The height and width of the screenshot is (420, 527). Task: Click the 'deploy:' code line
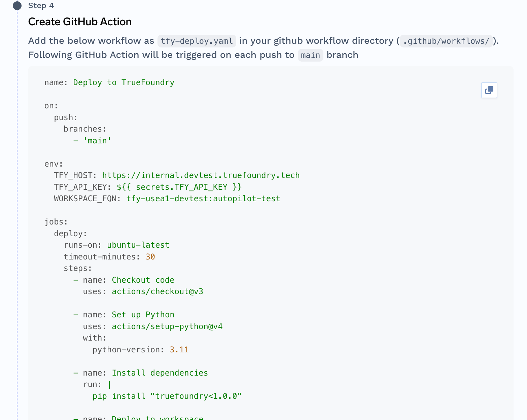pos(70,234)
